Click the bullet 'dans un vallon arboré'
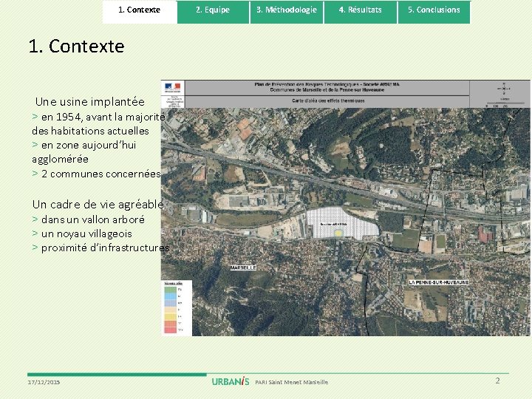The image size is (532, 399). pos(88,219)
